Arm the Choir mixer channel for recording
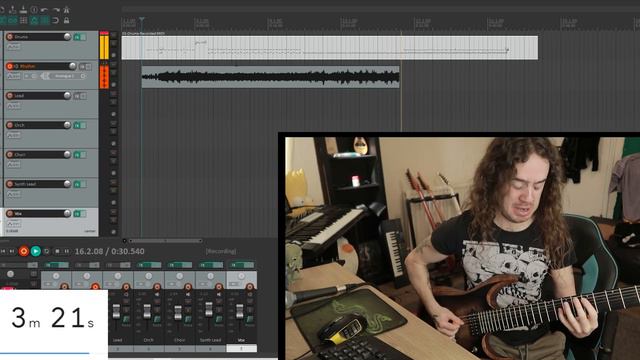The width and height of the screenshot is (640, 360). coord(188,287)
